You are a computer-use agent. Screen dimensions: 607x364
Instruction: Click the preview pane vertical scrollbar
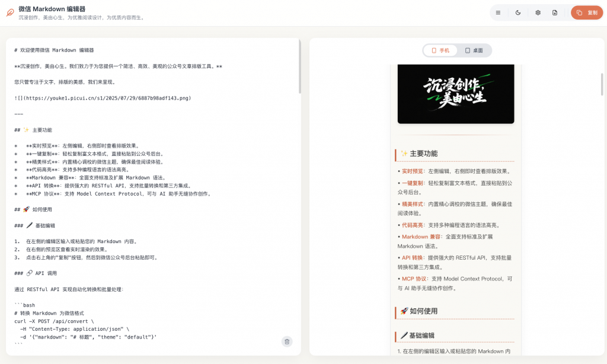click(602, 84)
